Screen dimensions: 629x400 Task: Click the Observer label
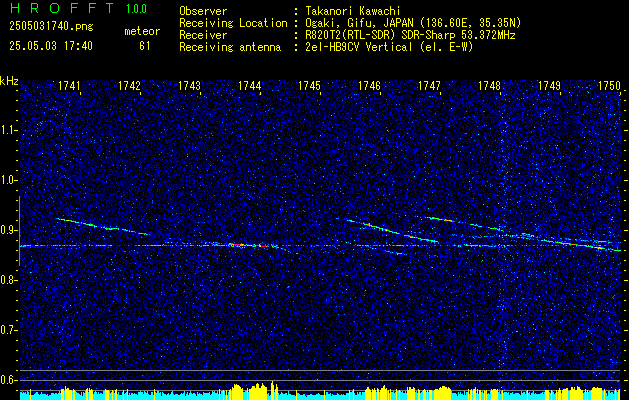(203, 11)
